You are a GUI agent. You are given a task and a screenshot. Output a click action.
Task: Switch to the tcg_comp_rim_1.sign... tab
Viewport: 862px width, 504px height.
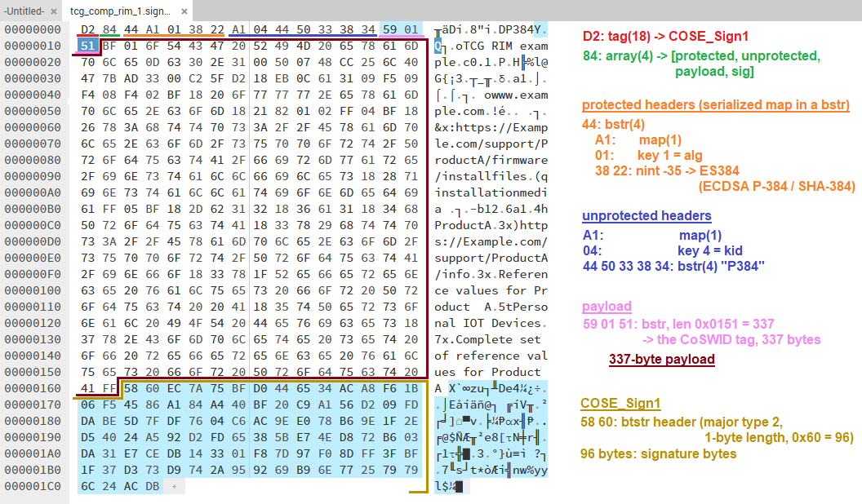click(120, 11)
